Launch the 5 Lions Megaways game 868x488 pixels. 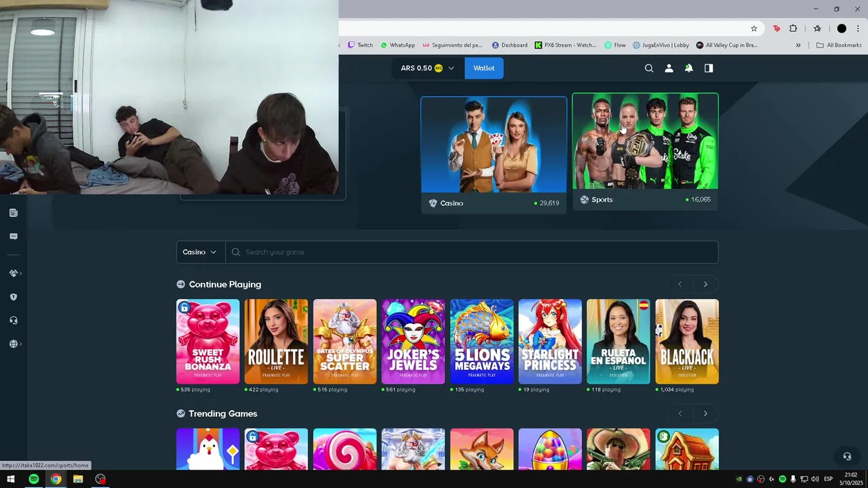click(481, 342)
